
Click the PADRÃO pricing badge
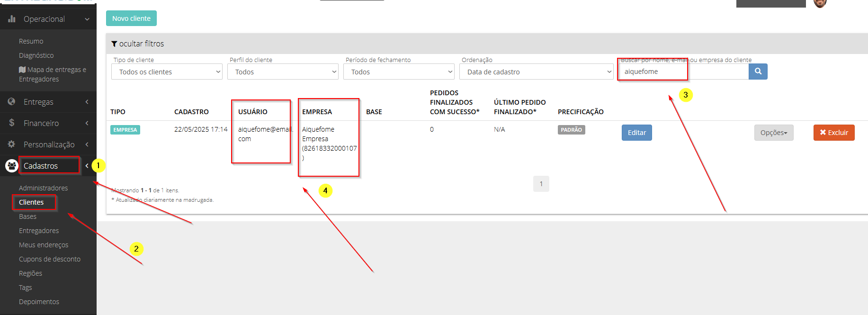571,130
